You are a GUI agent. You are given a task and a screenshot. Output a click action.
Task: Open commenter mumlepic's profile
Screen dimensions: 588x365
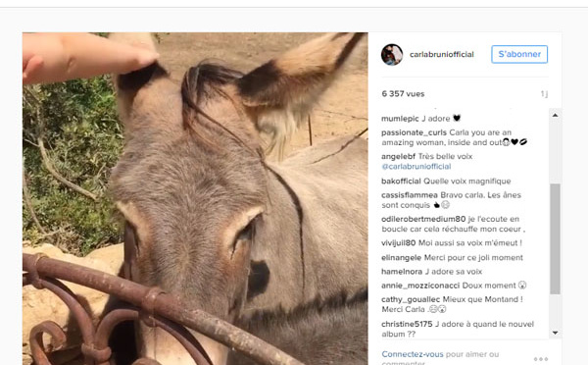(400, 119)
